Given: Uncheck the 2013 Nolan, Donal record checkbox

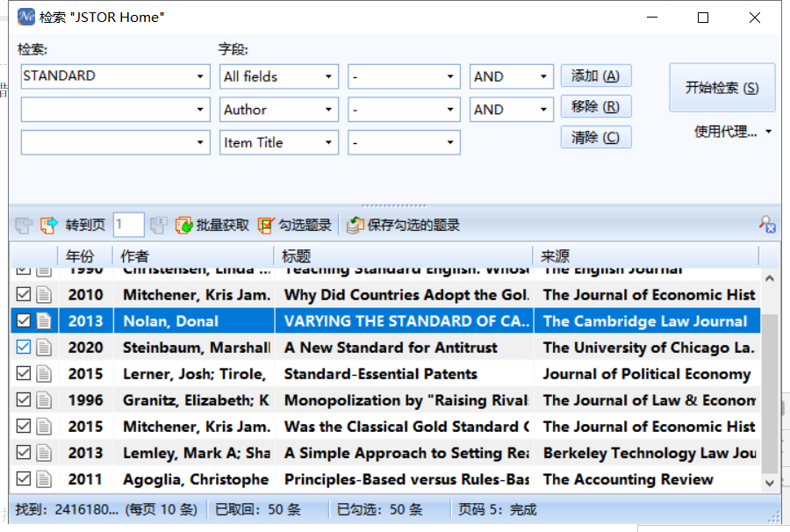Looking at the screenshot, I should pos(24,321).
